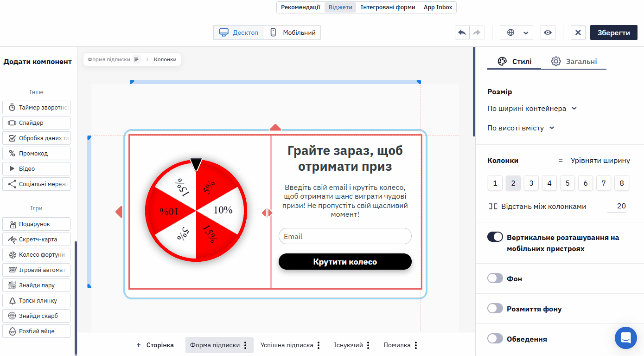Add the Слайдер component

(x=37, y=123)
